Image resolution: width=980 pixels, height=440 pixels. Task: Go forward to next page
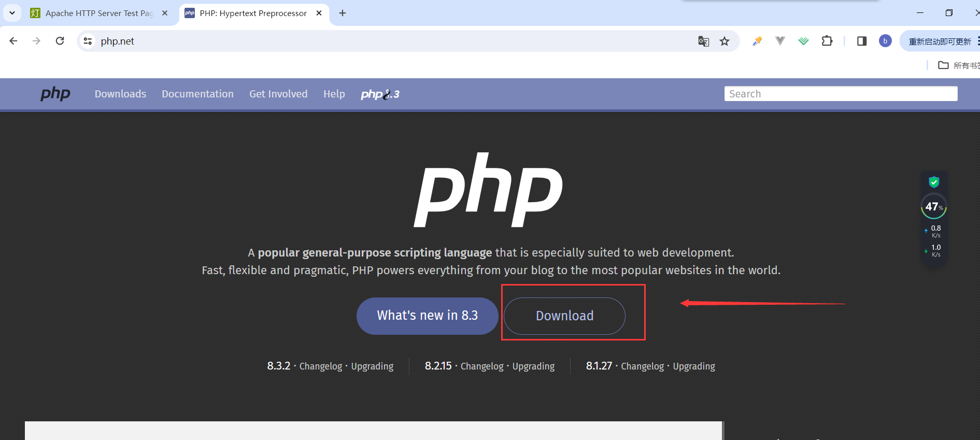pyautogui.click(x=36, y=41)
